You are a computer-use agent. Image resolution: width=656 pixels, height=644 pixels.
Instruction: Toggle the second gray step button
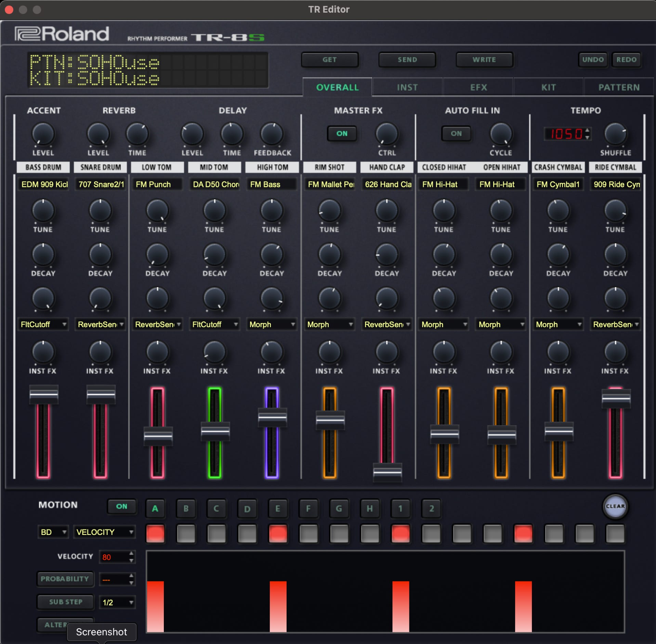[x=186, y=533]
